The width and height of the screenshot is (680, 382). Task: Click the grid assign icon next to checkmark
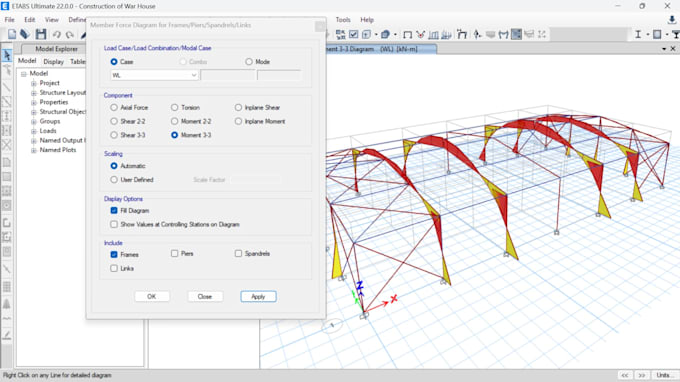(340, 34)
